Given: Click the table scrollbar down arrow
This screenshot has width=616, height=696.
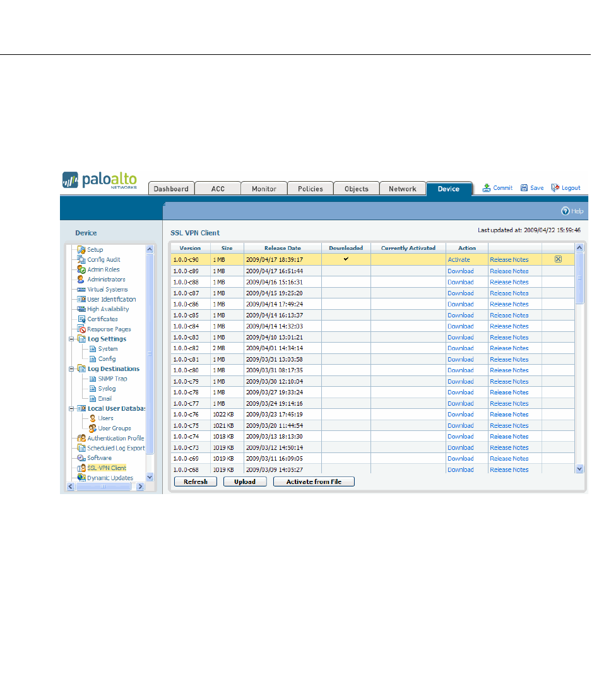Looking at the screenshot, I should (x=579, y=469).
